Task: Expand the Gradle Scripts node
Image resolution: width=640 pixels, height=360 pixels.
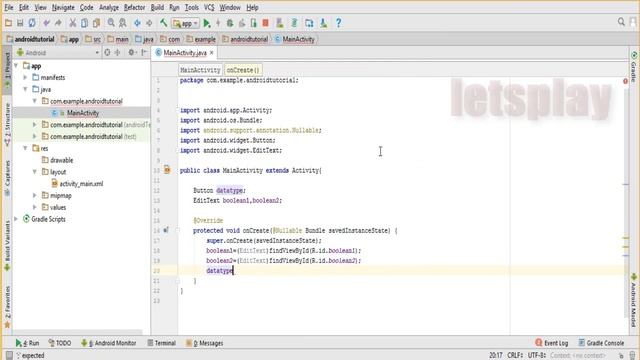Action: pos(16,219)
